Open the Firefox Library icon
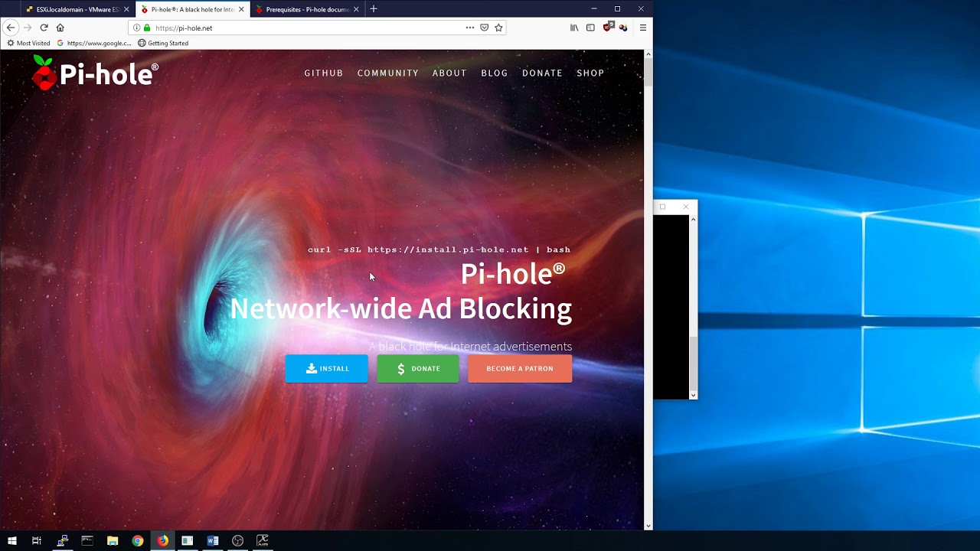Viewport: 980px width, 551px height. click(x=574, y=28)
